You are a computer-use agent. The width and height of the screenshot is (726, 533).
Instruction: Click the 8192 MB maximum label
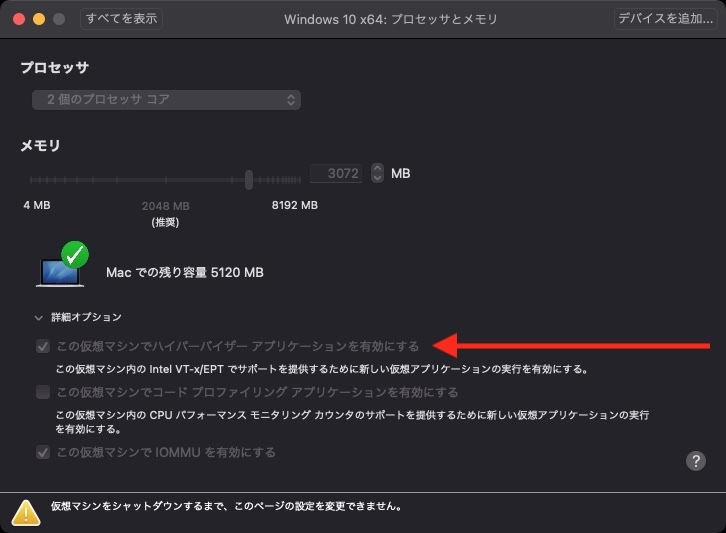(x=294, y=205)
